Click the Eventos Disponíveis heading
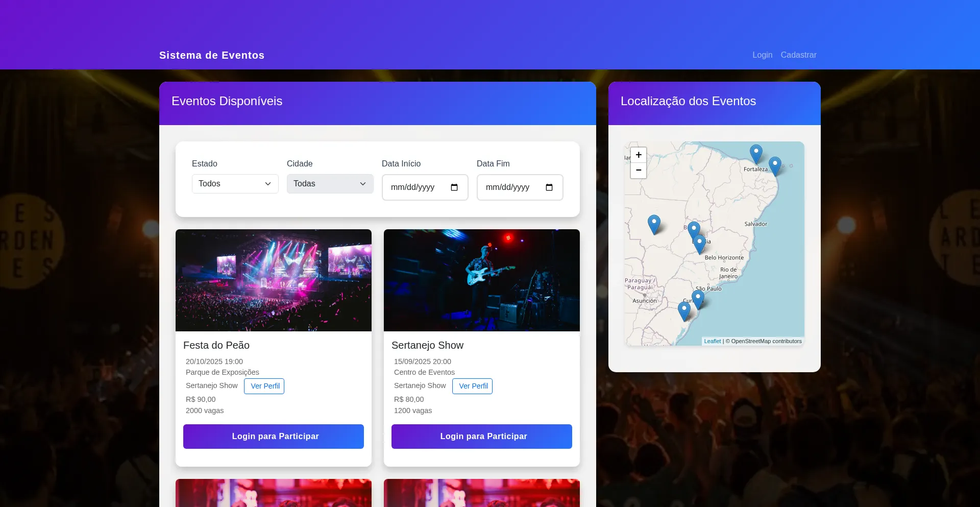Screen dimensions: 980x507 [227, 101]
